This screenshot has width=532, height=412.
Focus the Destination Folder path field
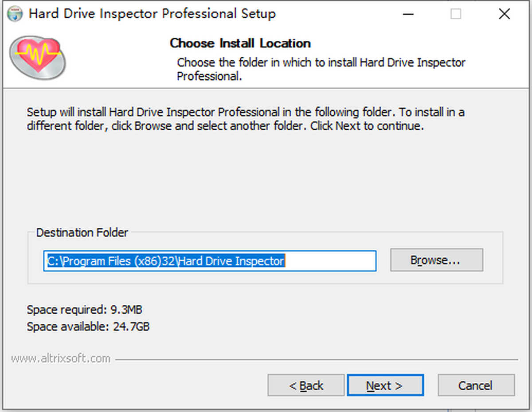(210, 261)
